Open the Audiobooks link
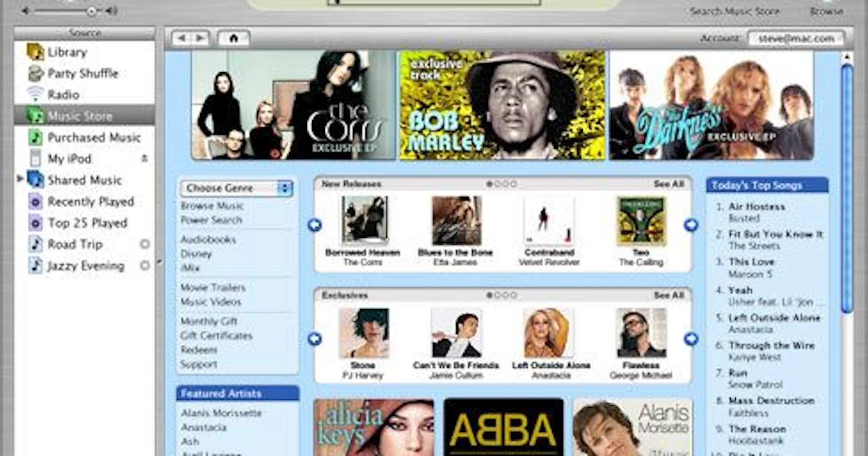 (208, 240)
